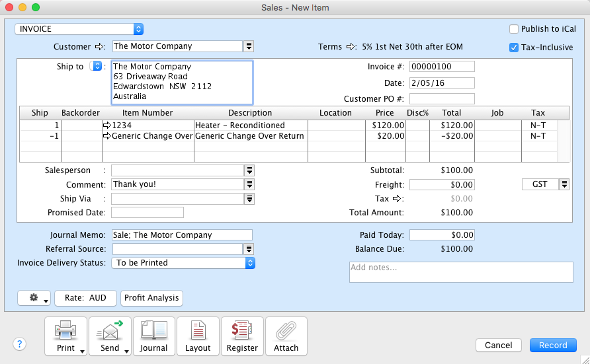The image size is (590, 364).
Task: Open the GST freight tax dropdown
Action: 564,184
